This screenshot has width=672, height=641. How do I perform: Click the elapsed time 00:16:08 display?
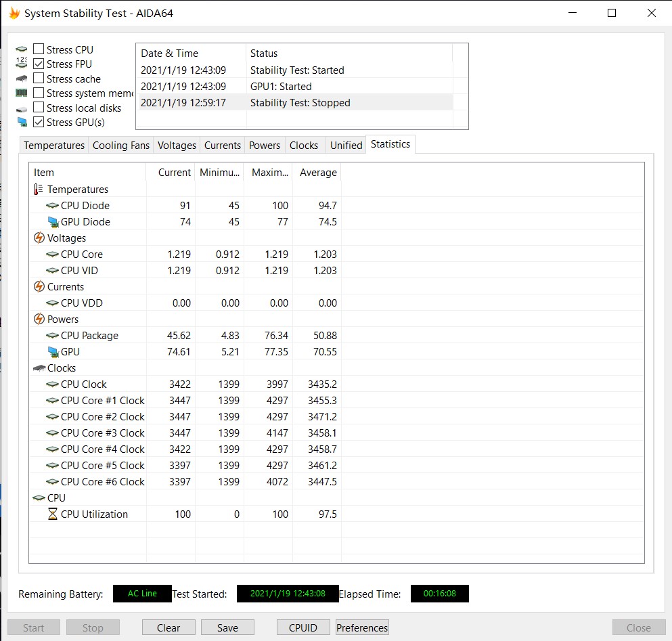coord(440,594)
